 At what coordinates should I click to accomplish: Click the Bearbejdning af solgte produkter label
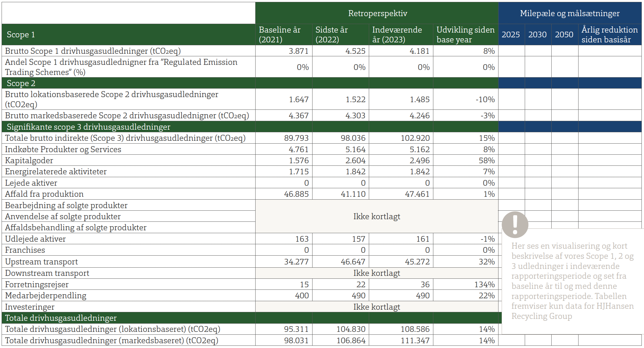[x=66, y=205]
